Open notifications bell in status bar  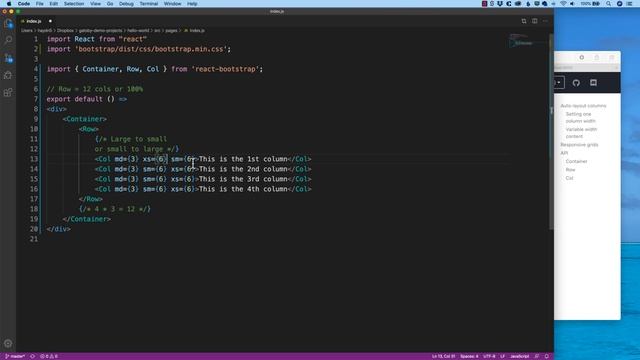pos(547,356)
